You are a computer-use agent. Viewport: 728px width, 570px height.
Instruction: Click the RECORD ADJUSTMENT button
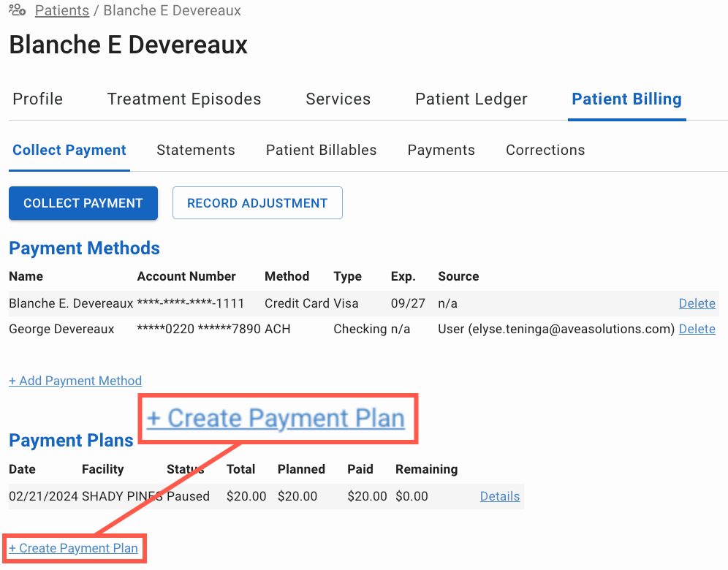click(x=257, y=202)
